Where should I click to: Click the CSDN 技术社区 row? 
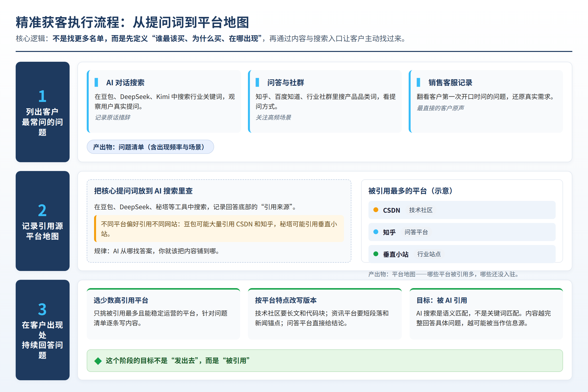point(462,210)
